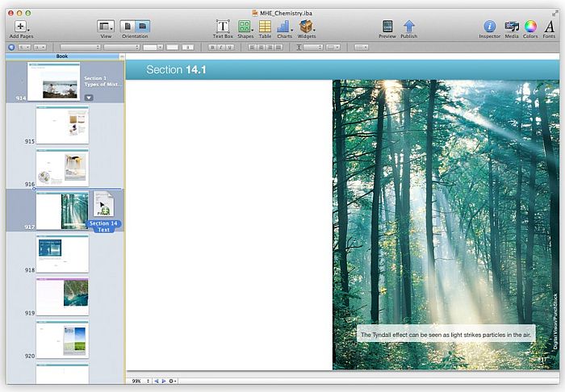This screenshot has height=392, width=565.
Task: Open the Widgets tool
Action: [x=307, y=27]
